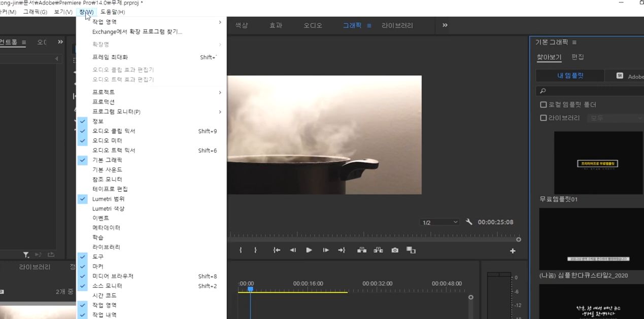Viewport: 644px width, 319px height.
Task: Open the 편집 tab in Essential Graphics
Action: tap(578, 57)
